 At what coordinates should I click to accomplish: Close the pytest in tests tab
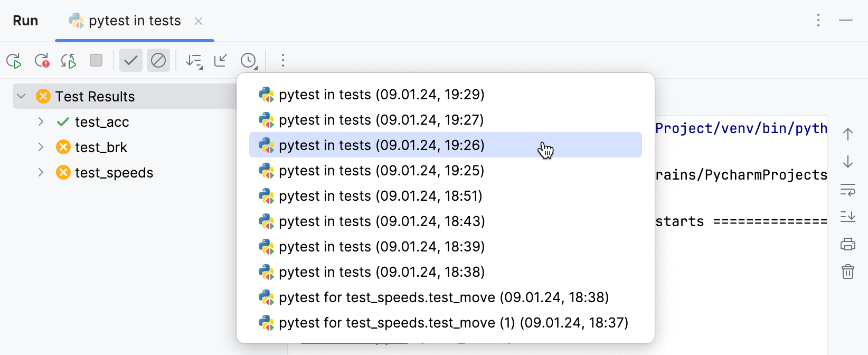pyautogui.click(x=199, y=21)
